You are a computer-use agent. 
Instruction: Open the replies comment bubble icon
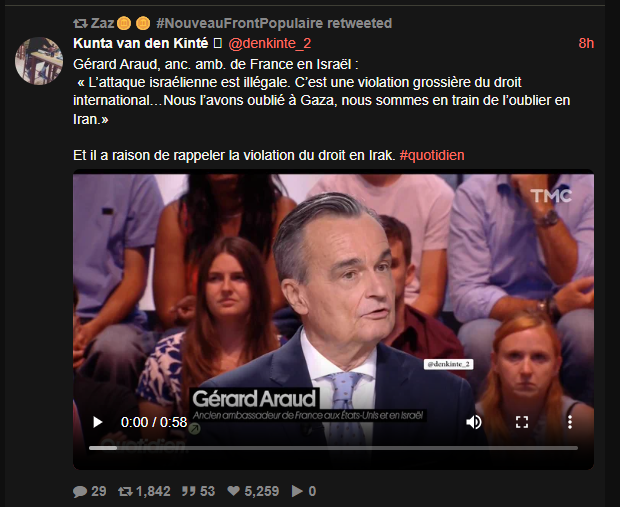(x=80, y=492)
